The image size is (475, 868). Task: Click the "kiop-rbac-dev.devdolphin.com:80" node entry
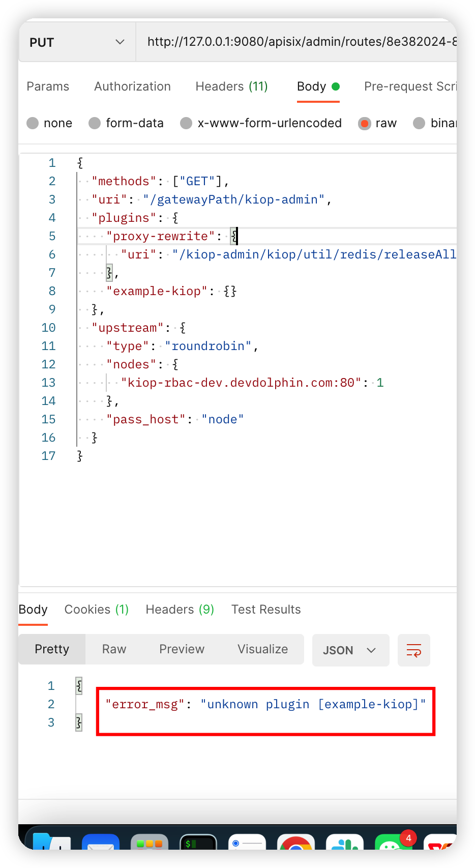tap(241, 383)
